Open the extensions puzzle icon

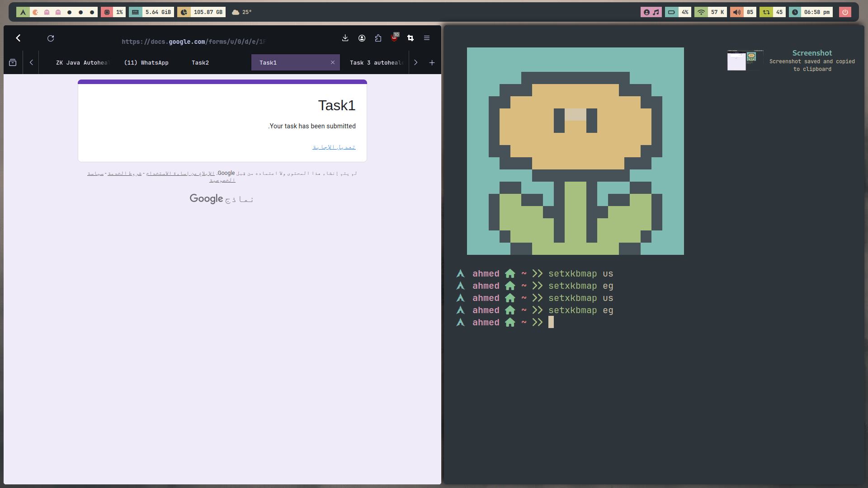378,38
